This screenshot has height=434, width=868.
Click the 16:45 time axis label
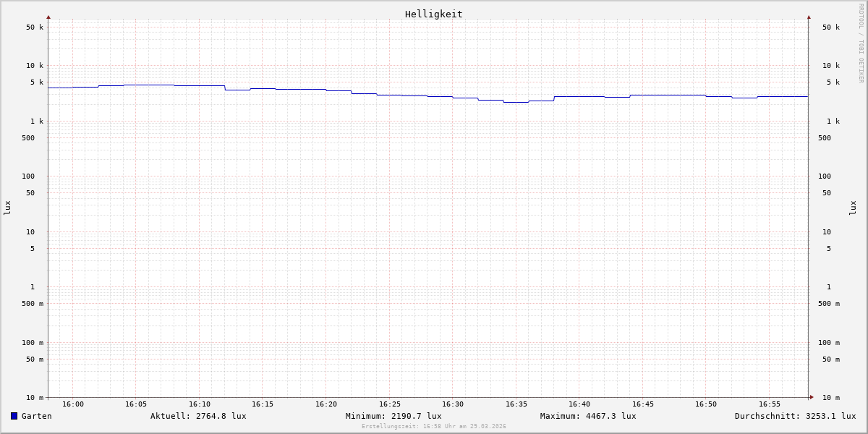point(643,404)
